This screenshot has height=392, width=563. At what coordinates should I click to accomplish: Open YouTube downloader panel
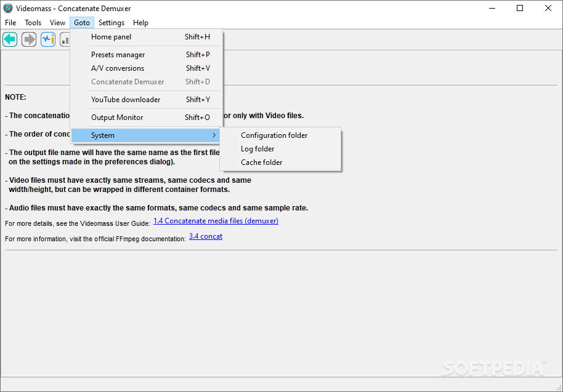147,100
